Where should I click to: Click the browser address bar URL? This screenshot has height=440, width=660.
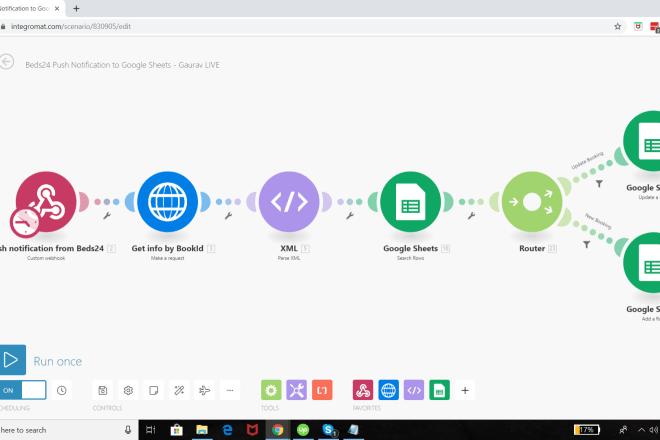click(71, 27)
